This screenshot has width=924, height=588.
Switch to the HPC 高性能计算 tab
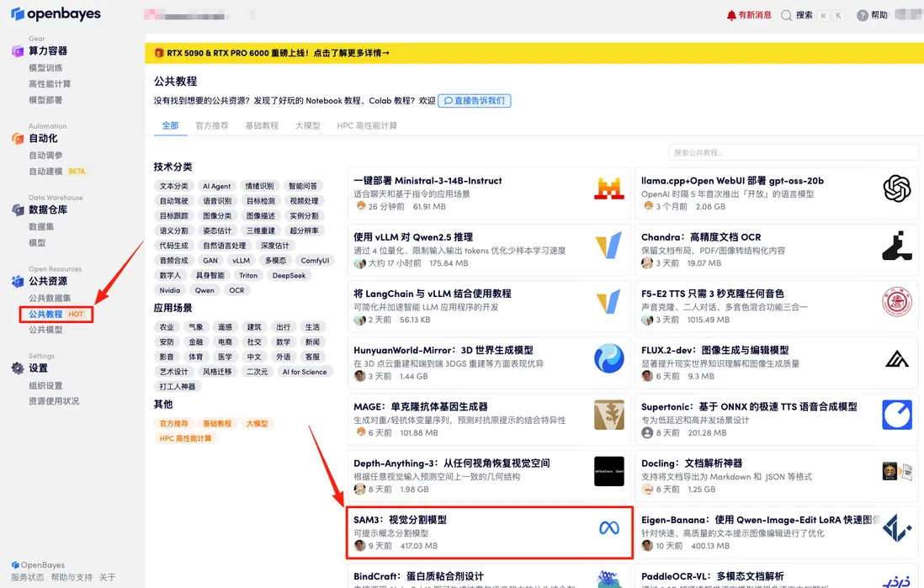367,125
